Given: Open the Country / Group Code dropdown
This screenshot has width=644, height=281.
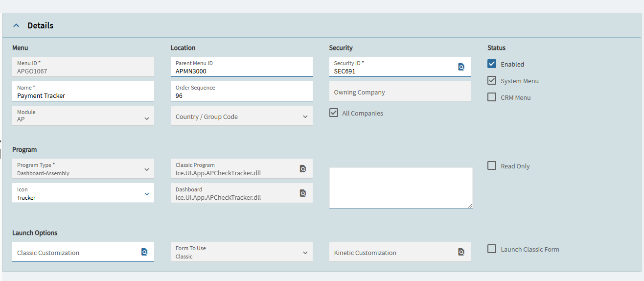Looking at the screenshot, I should (x=242, y=116).
